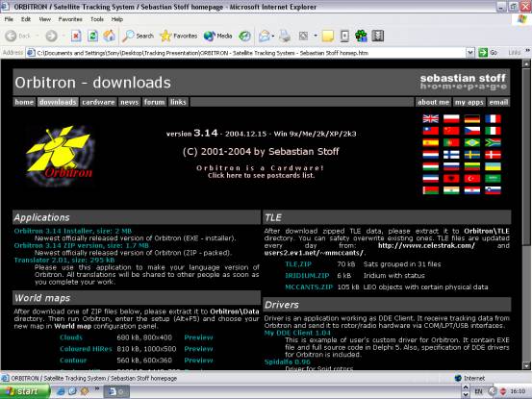This screenshot has width=532, height=399.
Task: Open the Help menu
Action: [x=117, y=19]
